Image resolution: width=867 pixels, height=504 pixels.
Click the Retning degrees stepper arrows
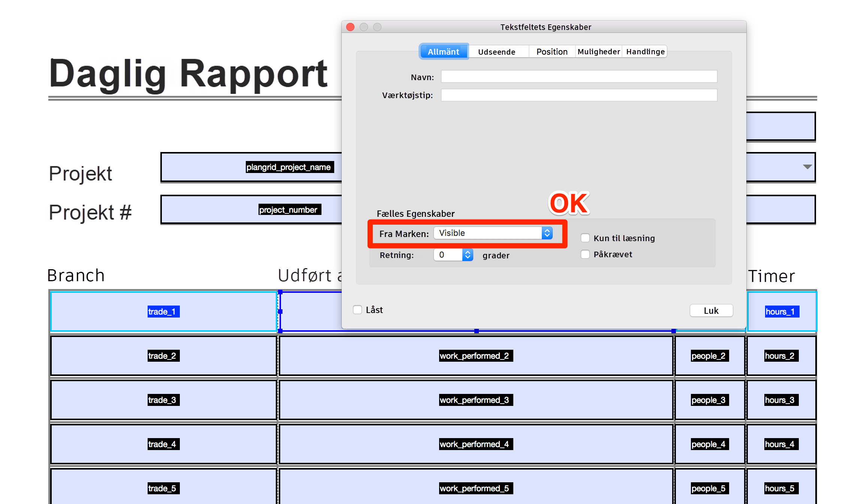468,255
